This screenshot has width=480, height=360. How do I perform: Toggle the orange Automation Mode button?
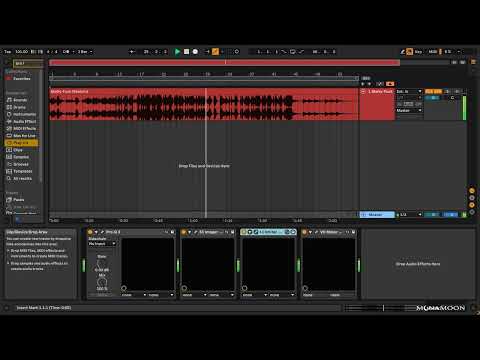(390, 84)
